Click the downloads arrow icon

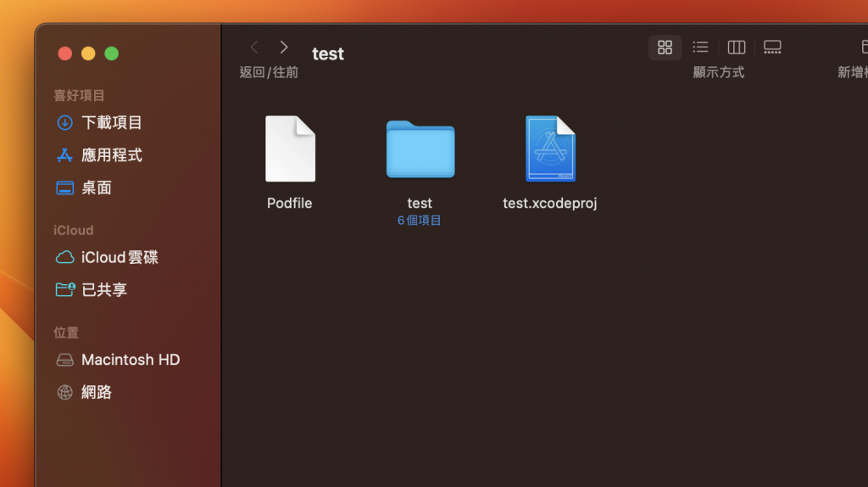[x=64, y=122]
